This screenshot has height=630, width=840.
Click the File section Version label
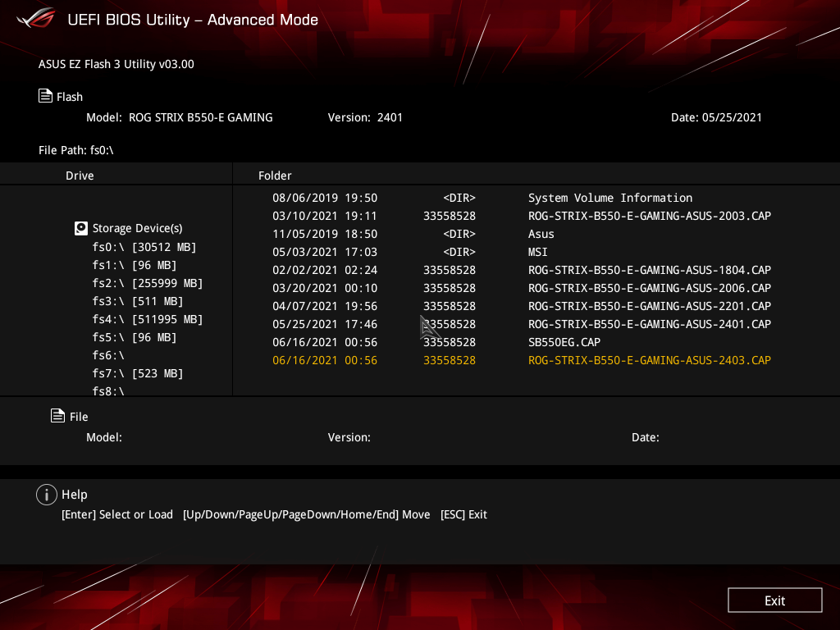(x=349, y=437)
